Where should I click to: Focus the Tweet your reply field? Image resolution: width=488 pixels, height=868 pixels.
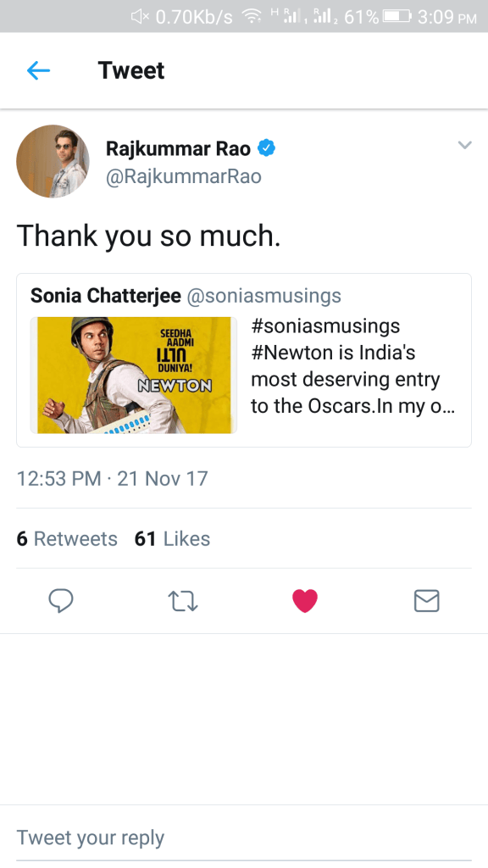tap(244, 837)
